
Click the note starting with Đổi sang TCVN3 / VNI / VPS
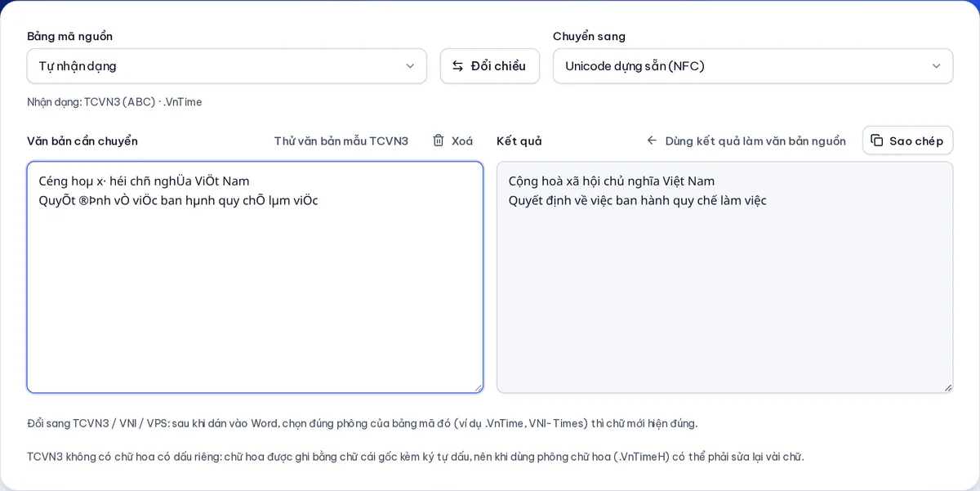pos(362,423)
